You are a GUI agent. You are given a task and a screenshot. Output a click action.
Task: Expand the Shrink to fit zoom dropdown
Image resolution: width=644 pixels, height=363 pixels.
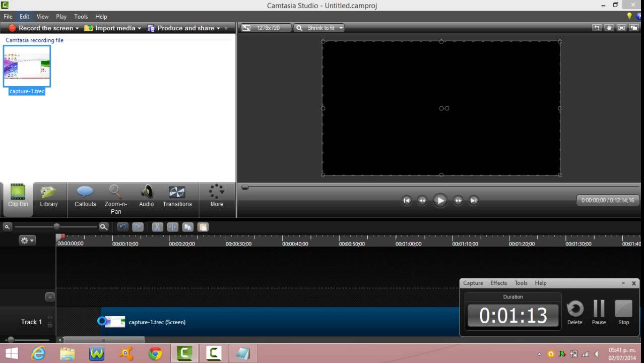[341, 28]
